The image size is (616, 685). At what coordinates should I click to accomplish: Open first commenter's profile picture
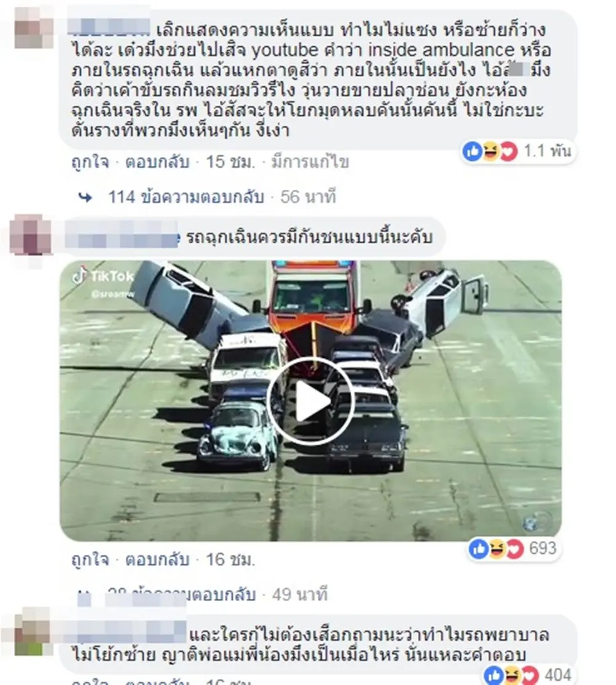point(33,27)
